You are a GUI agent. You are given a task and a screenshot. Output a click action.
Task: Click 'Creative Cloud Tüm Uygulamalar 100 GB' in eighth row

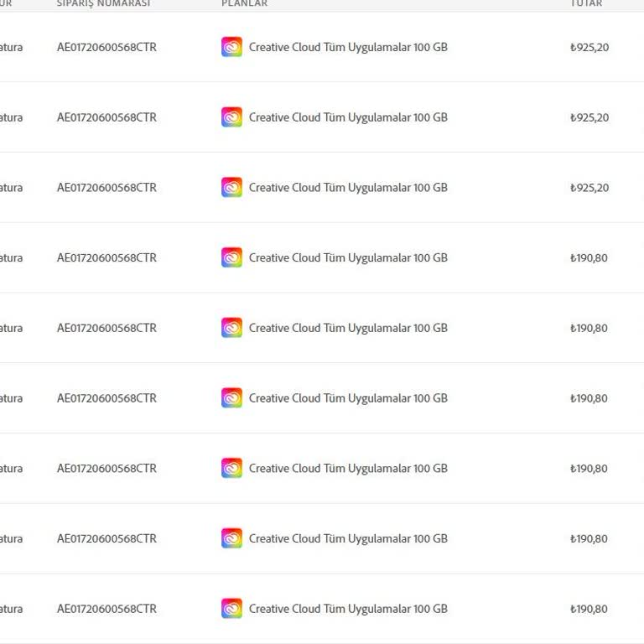(348, 539)
